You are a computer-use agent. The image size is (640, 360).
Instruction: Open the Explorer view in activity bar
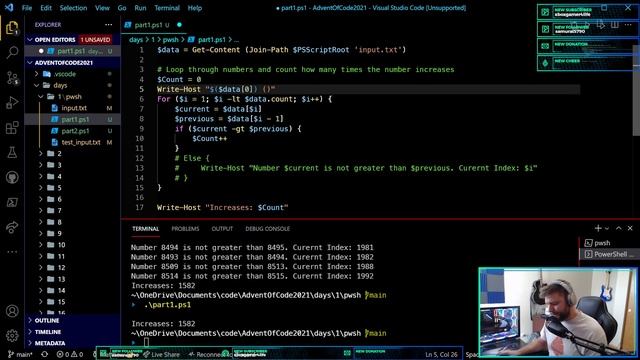point(12,29)
